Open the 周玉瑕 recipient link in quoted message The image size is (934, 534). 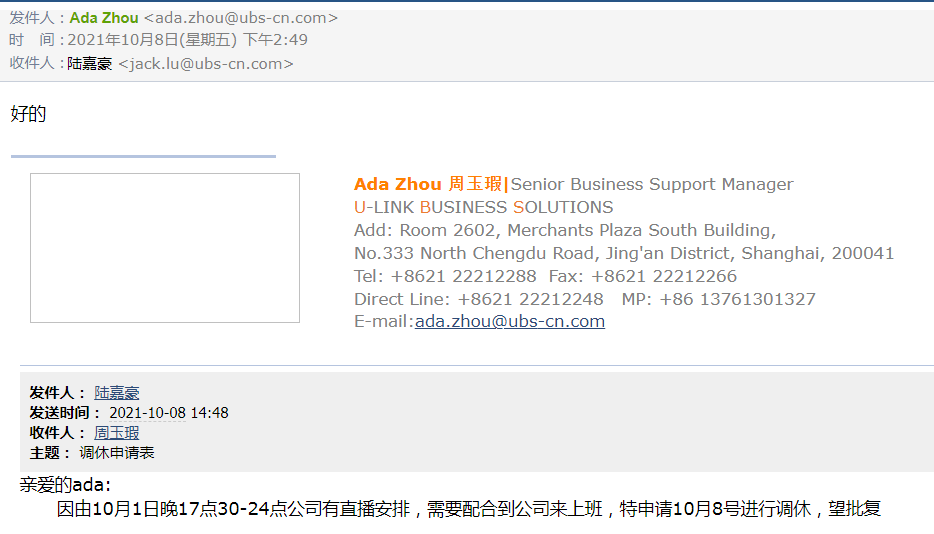point(117,433)
